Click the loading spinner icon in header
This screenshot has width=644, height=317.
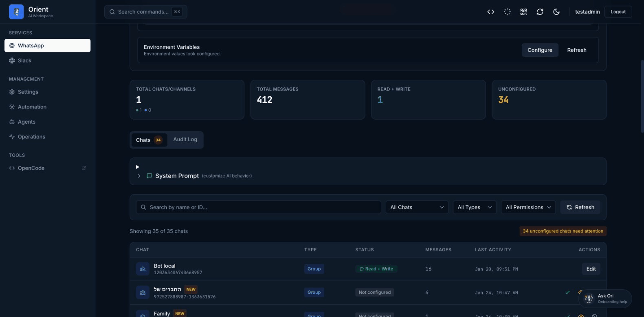[x=507, y=12]
